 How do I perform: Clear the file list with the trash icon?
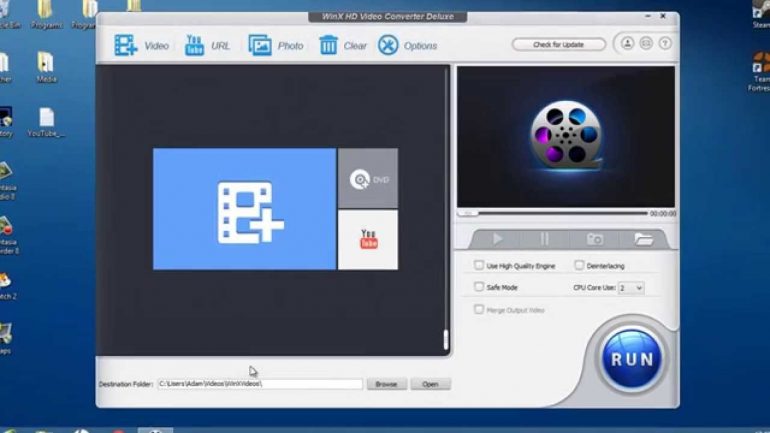tap(342, 46)
